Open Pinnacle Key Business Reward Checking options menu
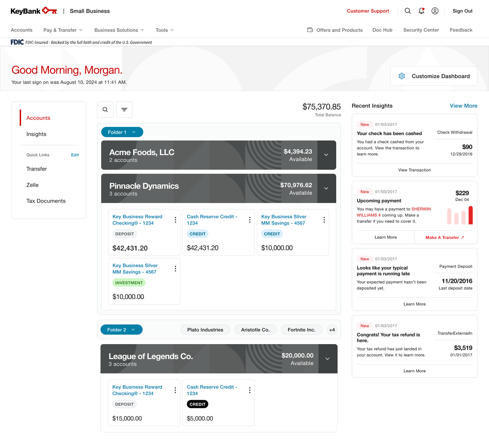The image size is (489, 448). pyautogui.click(x=175, y=220)
